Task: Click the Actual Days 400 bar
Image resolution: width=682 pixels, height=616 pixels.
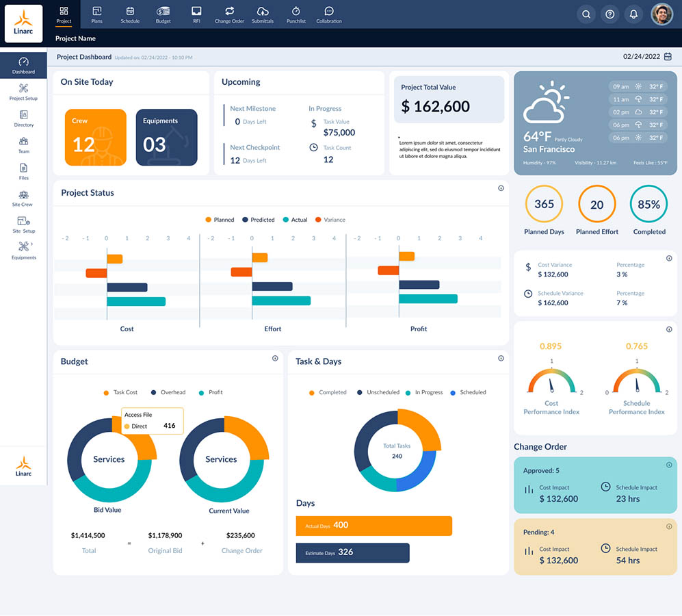Action: point(373,526)
